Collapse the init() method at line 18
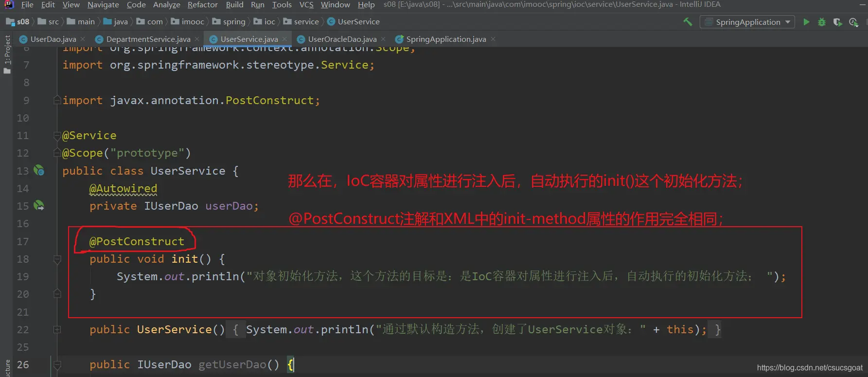This screenshot has width=868, height=377. click(57, 259)
